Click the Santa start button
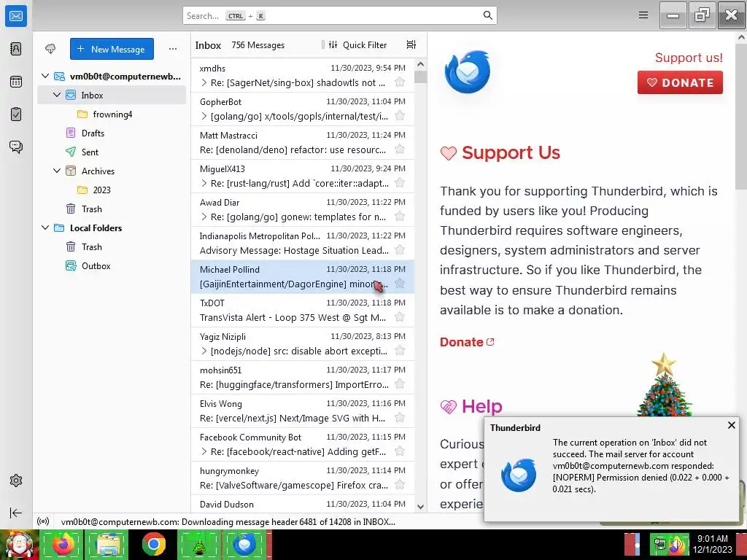The height and width of the screenshot is (560, 747). 19,544
